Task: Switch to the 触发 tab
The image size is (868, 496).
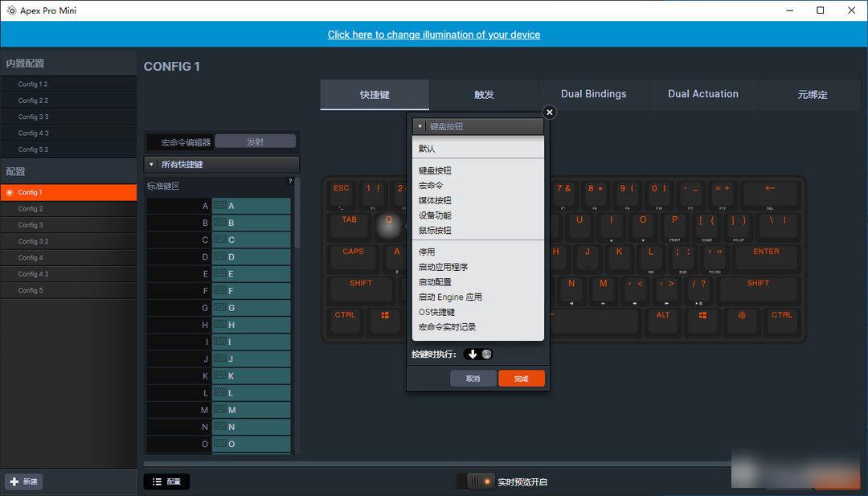Action: (484, 95)
